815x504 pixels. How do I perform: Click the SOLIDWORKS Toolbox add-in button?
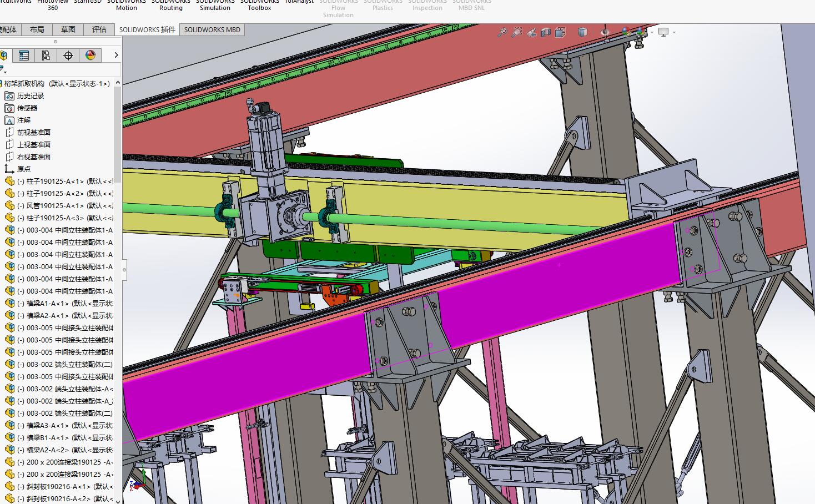260,5
